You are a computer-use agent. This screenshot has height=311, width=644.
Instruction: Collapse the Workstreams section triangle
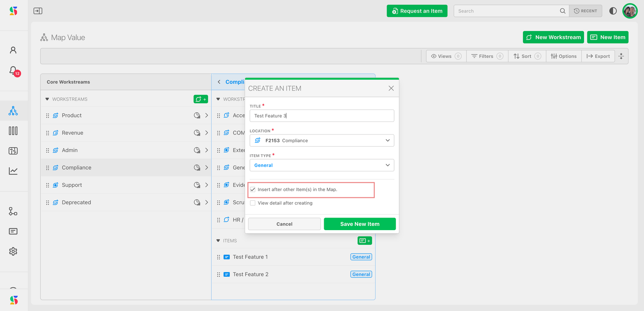pyautogui.click(x=47, y=99)
